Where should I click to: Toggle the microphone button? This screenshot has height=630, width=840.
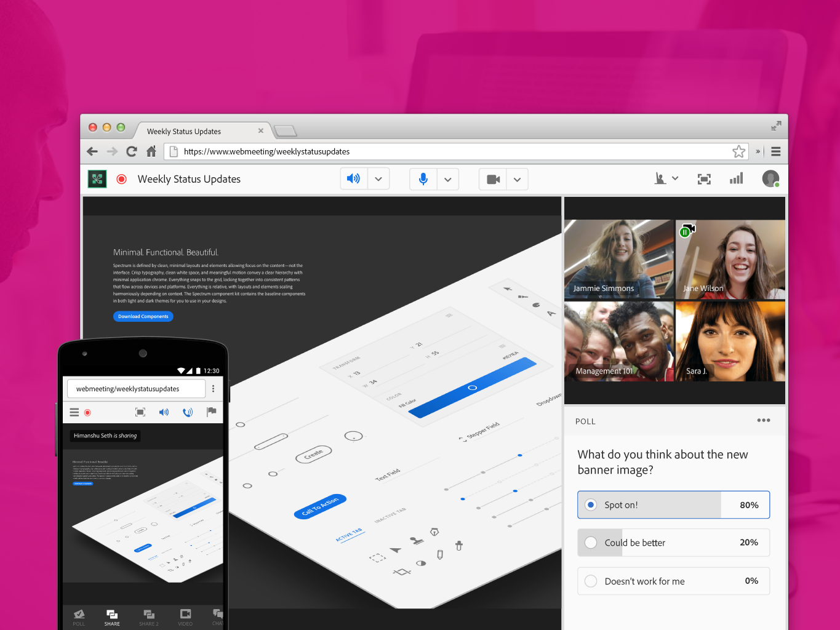tap(423, 179)
